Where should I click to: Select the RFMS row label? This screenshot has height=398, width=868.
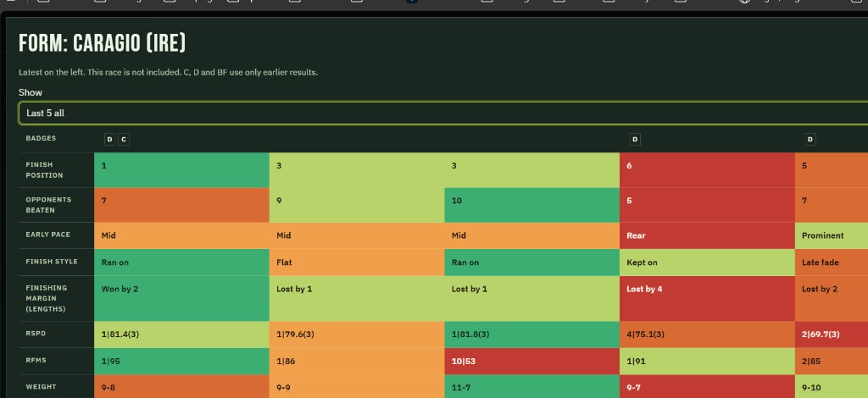[x=36, y=360]
